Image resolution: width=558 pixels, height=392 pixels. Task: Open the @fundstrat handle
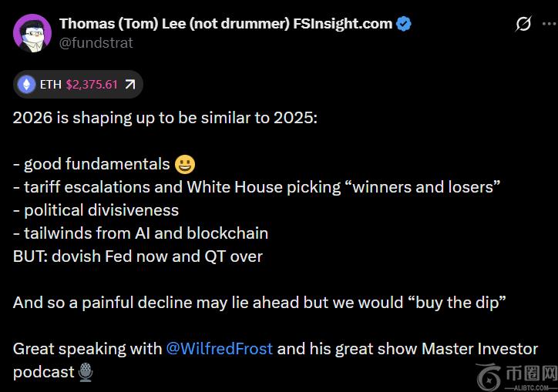pos(96,43)
